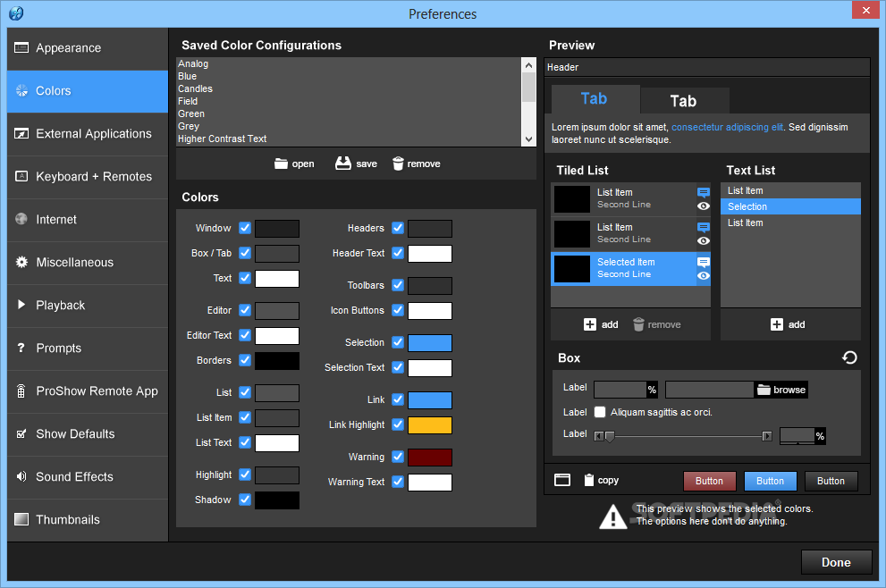
Task: Follow the consectetur adipiscing elit link
Action: [x=727, y=127]
